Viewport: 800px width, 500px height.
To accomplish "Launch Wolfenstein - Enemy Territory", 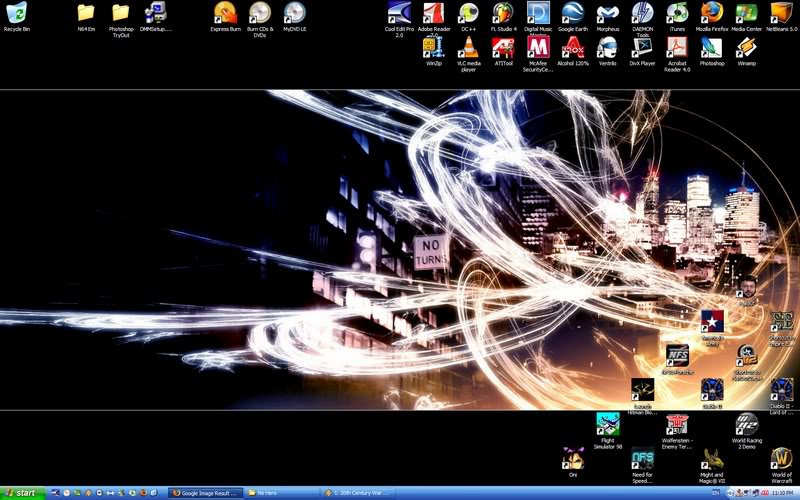I will (677, 431).
